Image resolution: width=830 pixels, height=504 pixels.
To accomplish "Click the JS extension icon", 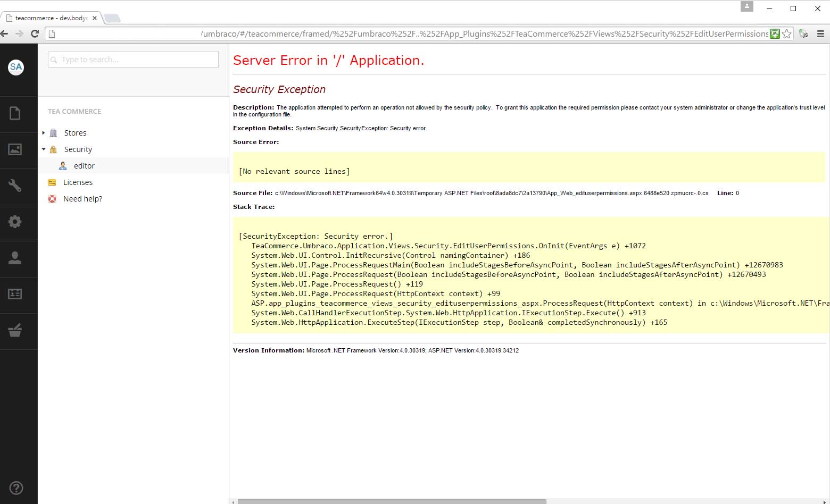I will pyautogui.click(x=803, y=33).
